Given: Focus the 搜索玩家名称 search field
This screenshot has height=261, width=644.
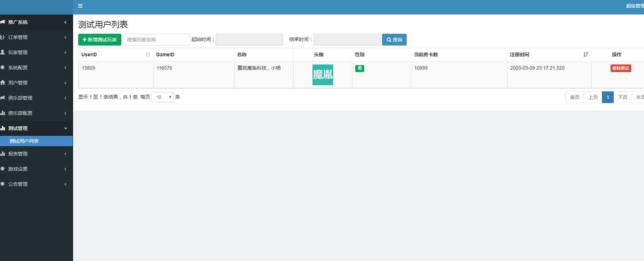Looking at the screenshot, I should coord(156,39).
